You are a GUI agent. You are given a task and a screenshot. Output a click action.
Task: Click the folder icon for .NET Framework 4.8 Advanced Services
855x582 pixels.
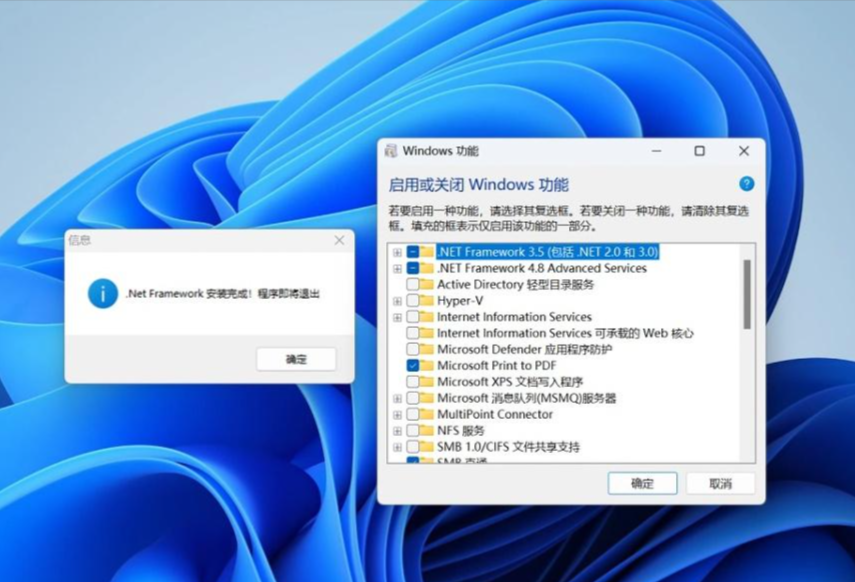tap(427, 268)
